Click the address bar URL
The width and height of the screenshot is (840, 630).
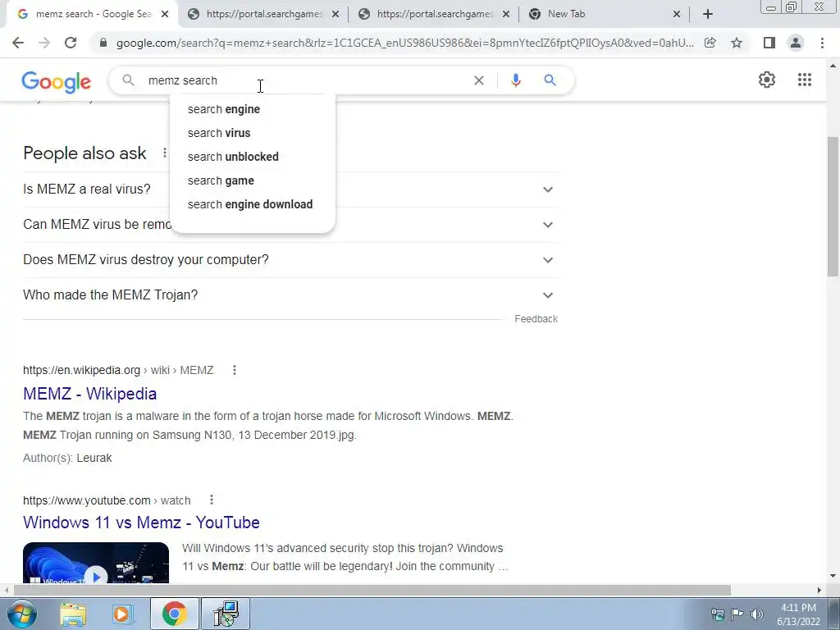click(x=404, y=43)
